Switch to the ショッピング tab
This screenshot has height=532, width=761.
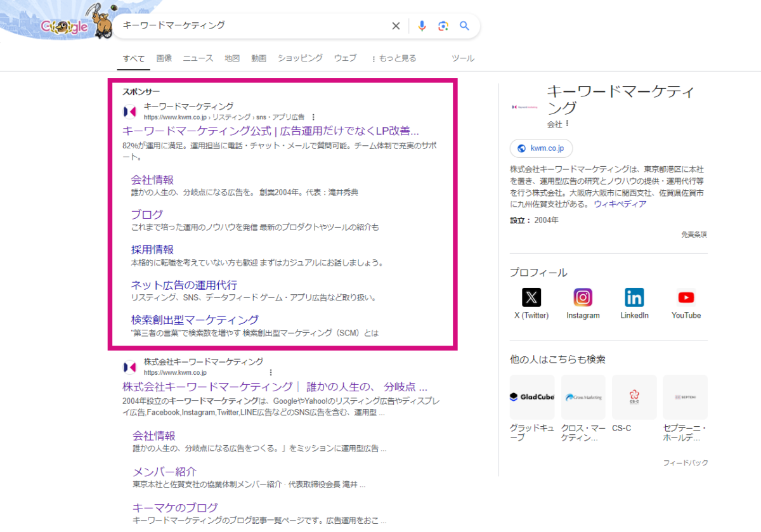click(300, 58)
